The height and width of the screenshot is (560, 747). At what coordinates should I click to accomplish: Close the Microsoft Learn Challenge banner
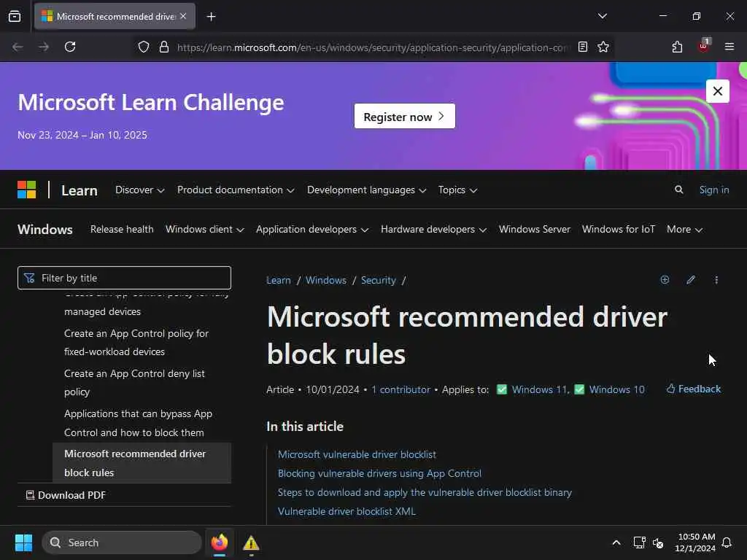click(x=718, y=91)
